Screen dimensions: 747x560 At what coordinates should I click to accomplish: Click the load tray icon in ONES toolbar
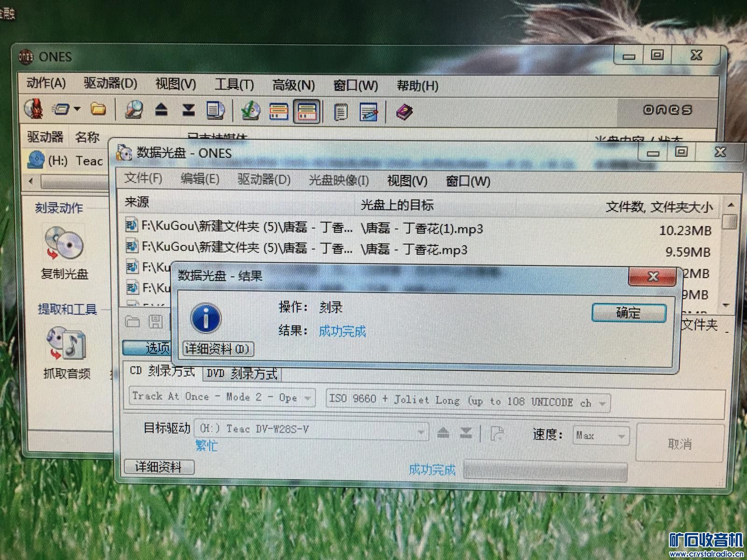[x=189, y=110]
